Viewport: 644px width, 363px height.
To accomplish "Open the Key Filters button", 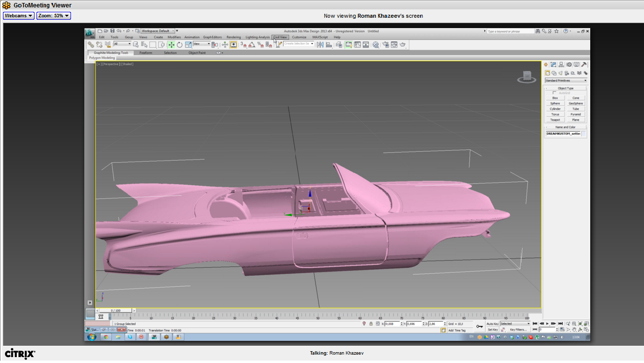I will [518, 330].
